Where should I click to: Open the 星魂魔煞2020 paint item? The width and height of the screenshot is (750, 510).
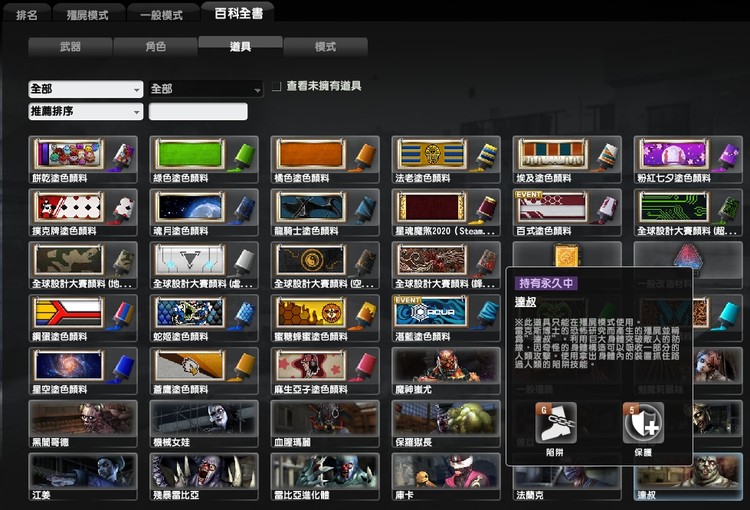click(446, 212)
